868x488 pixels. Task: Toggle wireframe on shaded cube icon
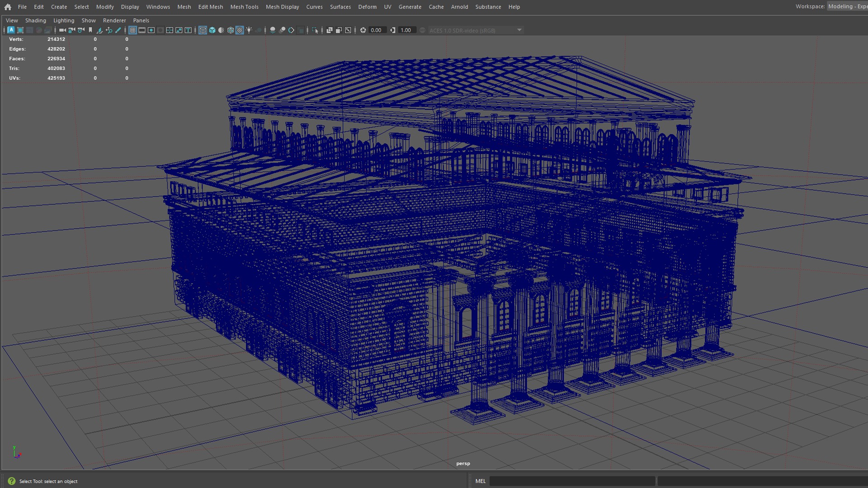pyautogui.click(x=231, y=30)
